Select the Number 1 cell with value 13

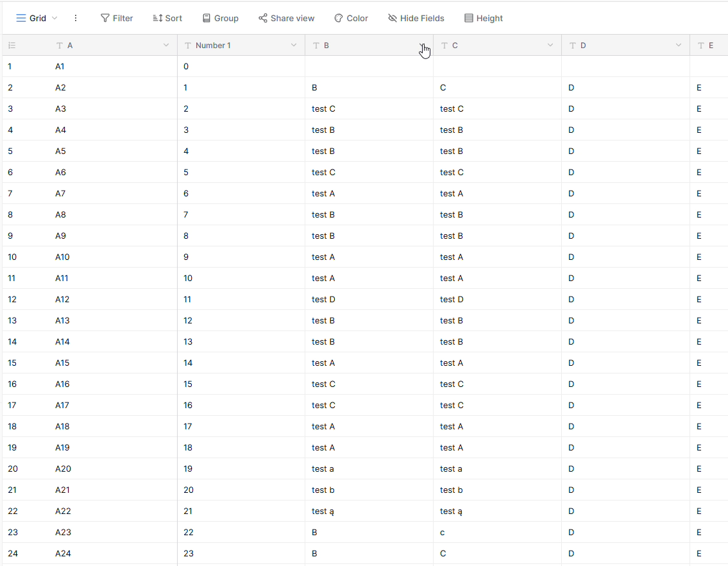coord(241,342)
